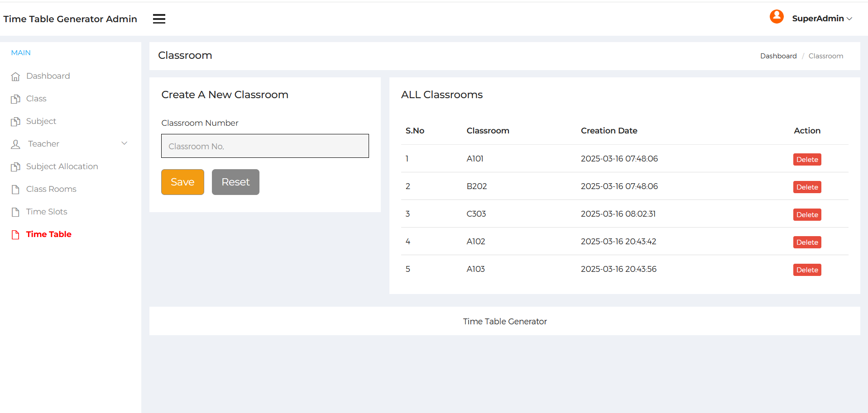Click the Classroom Number label
Viewport: 868px width, 413px height.
point(200,123)
